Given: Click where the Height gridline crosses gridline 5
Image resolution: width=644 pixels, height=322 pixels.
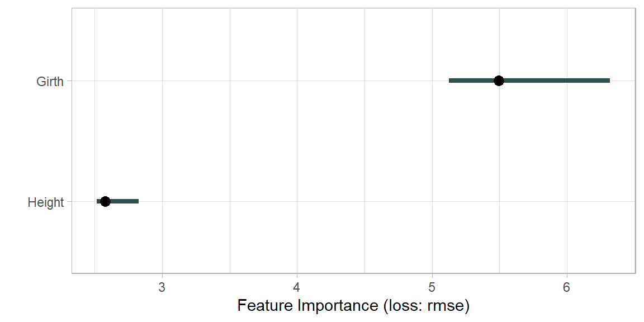Looking at the screenshot, I should point(432,201).
